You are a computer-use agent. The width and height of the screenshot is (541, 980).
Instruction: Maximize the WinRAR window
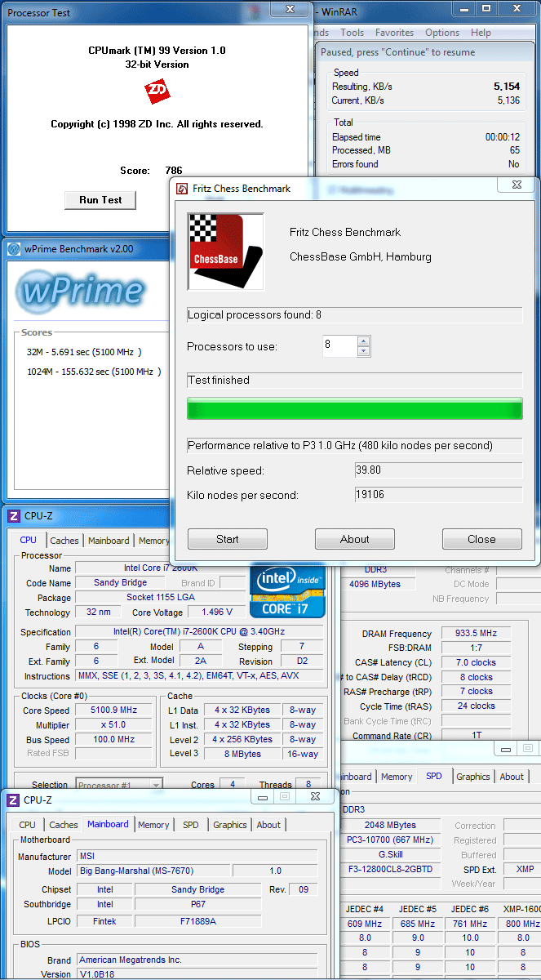[x=486, y=9]
